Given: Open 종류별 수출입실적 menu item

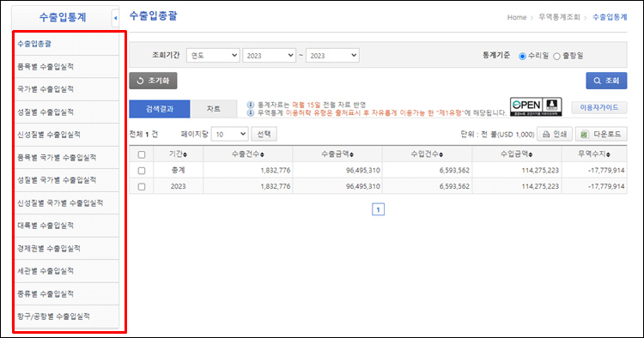Looking at the screenshot, I should 67,293.
